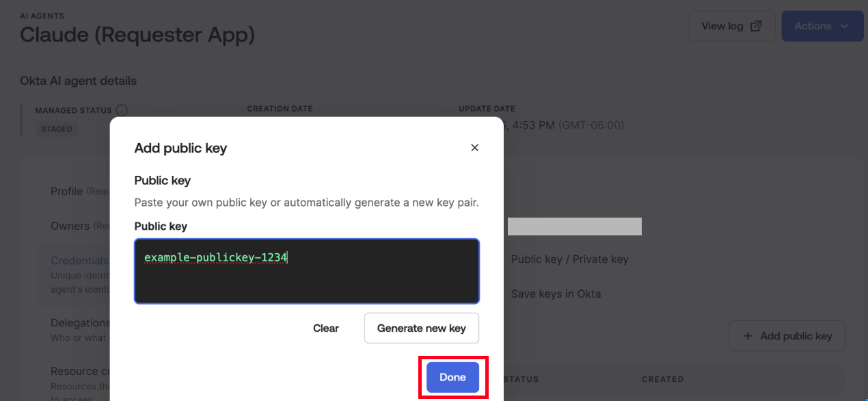868x401 pixels.
Task: Click the Managed Status info icon
Action: click(122, 109)
